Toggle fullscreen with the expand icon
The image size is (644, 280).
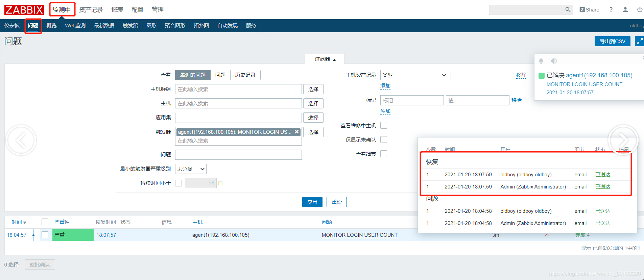(x=639, y=41)
